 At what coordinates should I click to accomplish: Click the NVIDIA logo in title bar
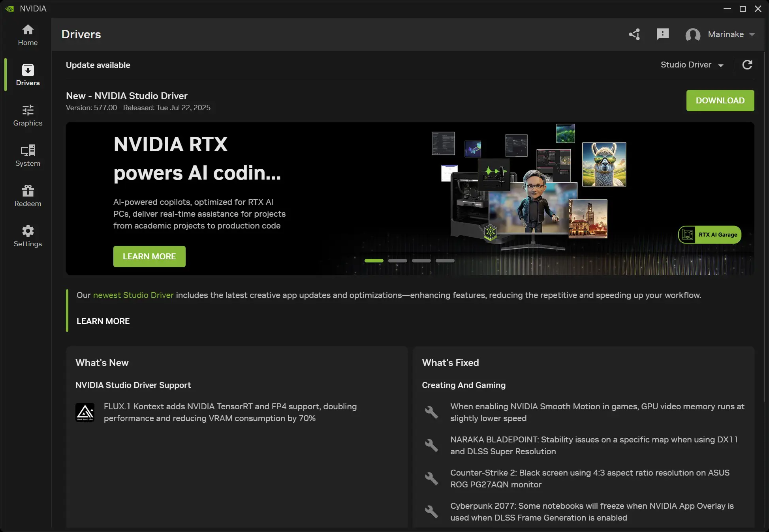9,9
